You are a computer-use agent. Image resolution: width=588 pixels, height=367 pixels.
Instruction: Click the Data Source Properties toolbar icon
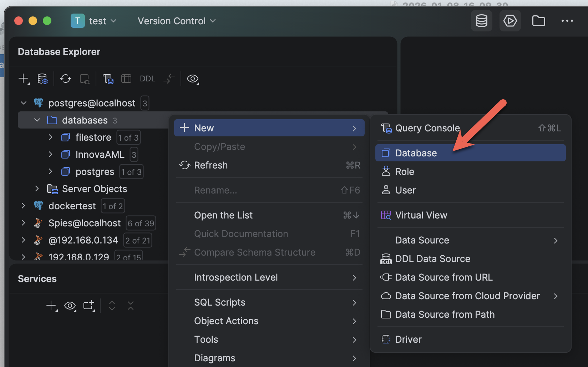coord(42,79)
